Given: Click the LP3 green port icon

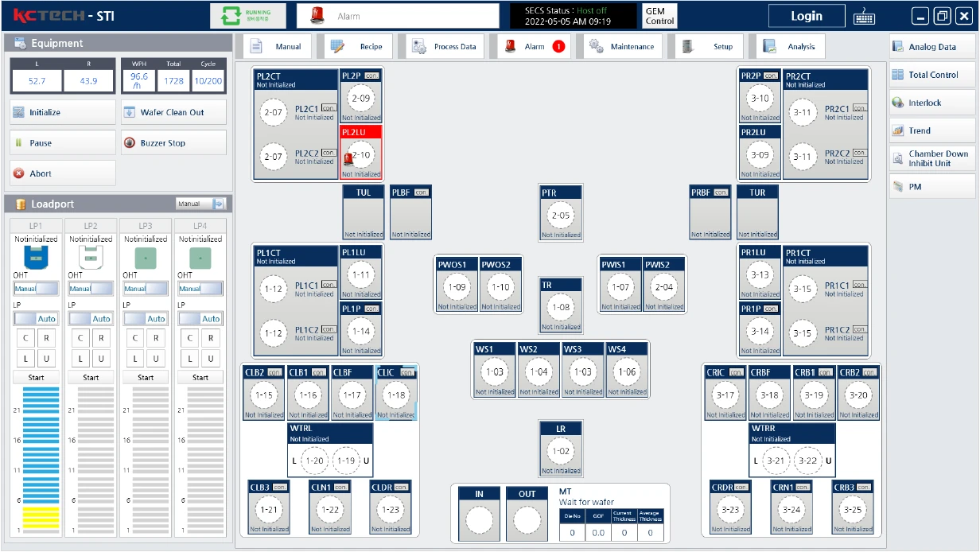Looking at the screenshot, I should (146, 257).
